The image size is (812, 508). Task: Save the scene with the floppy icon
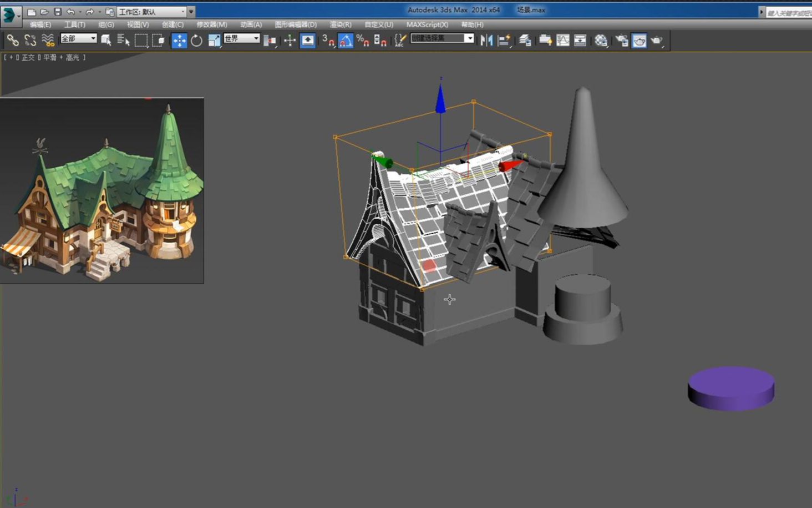(57, 12)
